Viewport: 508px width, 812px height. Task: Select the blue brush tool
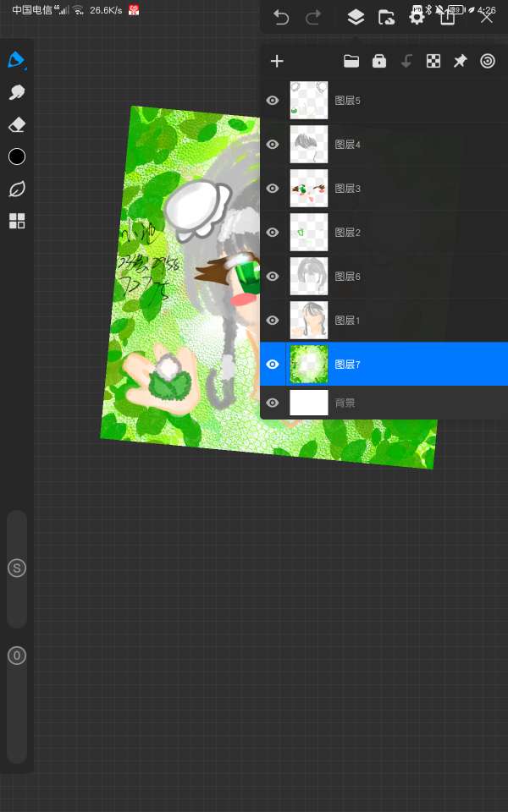click(x=16, y=60)
